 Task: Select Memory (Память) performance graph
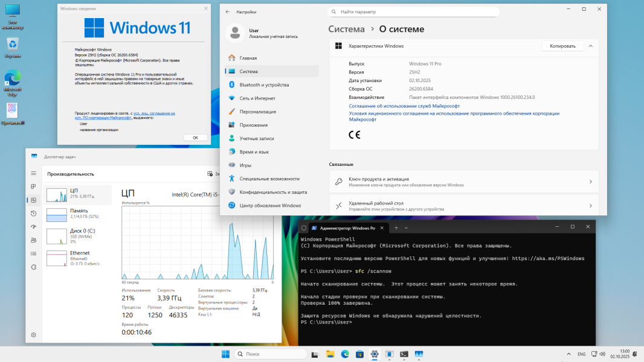click(79, 215)
